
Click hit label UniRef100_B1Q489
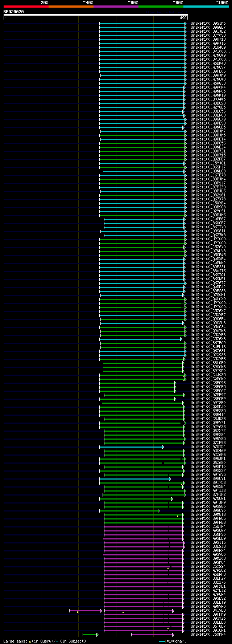(x=208, y=48)
